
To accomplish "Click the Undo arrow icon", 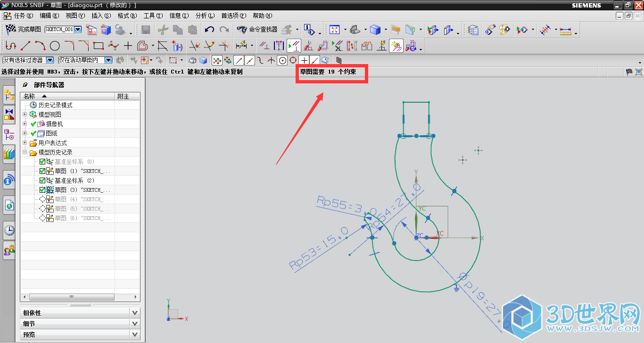I will [210, 30].
